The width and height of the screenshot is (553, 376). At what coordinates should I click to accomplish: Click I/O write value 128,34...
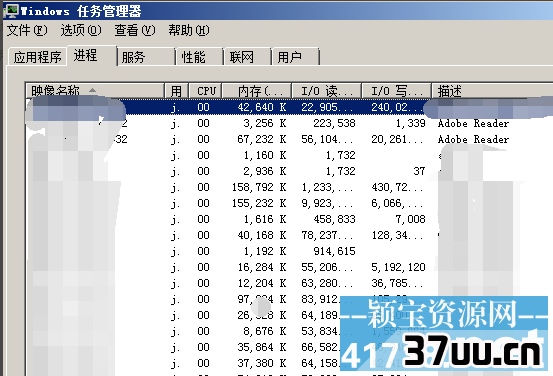point(397,235)
